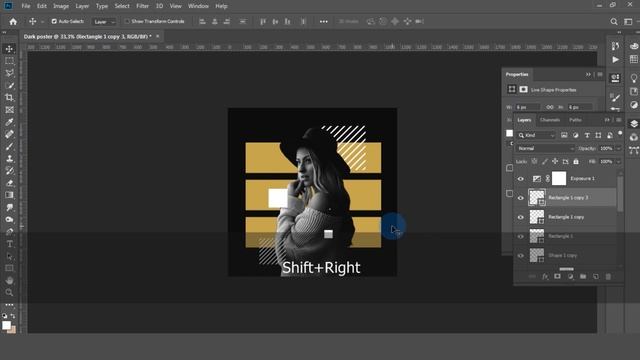Add a layer style with fx icon
Viewport: 640px width, 360px height.
pos(545,277)
